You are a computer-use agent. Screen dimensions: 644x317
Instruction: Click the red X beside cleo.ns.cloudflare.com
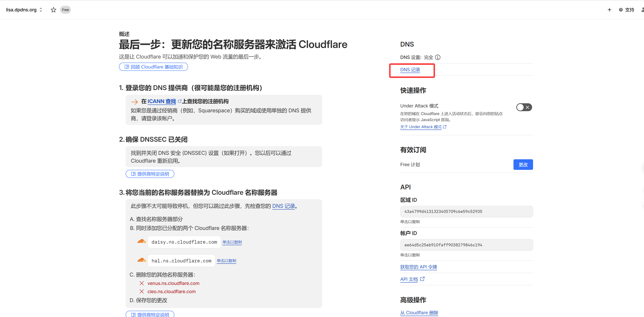142,292
